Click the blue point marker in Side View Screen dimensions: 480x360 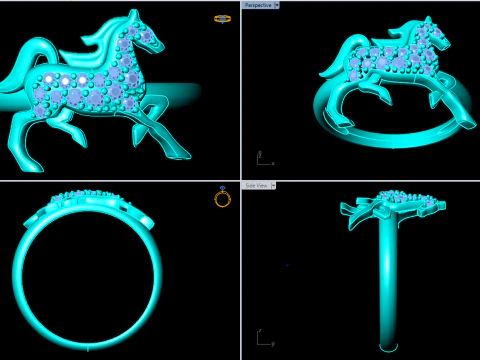287,265
